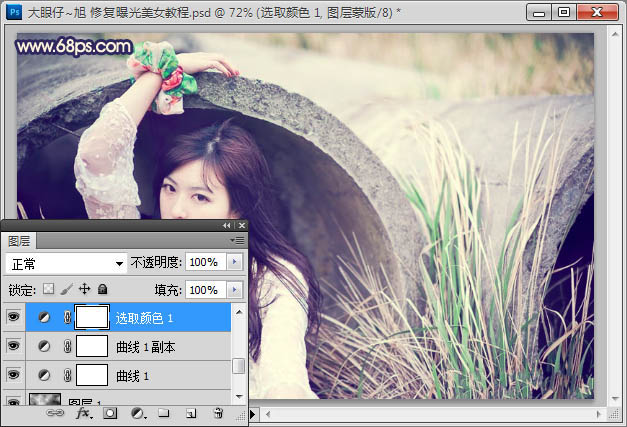Click the link layers chain icon

pyautogui.click(x=55, y=413)
